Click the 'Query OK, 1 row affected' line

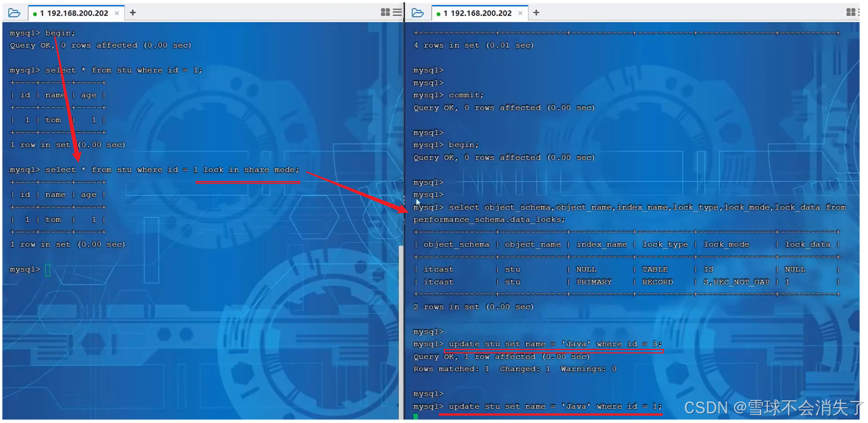pos(502,356)
